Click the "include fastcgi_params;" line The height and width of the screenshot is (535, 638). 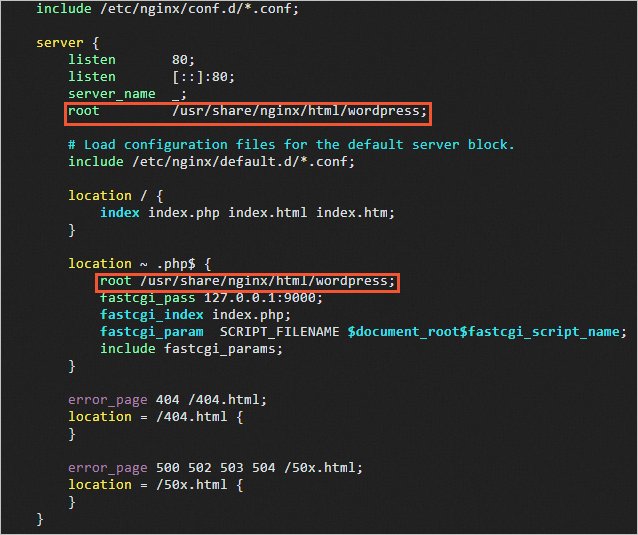[x=191, y=349]
